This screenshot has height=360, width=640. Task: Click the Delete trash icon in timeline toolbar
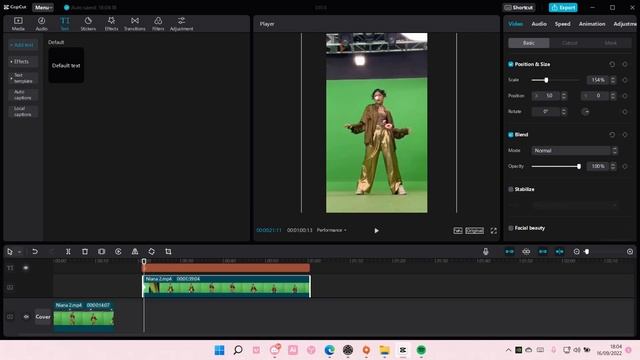[85, 251]
